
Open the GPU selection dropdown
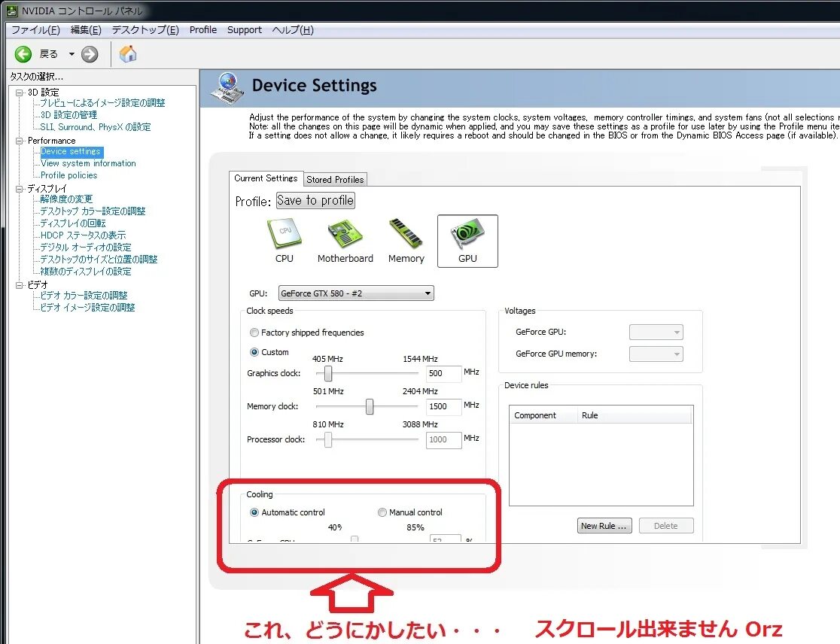356,293
